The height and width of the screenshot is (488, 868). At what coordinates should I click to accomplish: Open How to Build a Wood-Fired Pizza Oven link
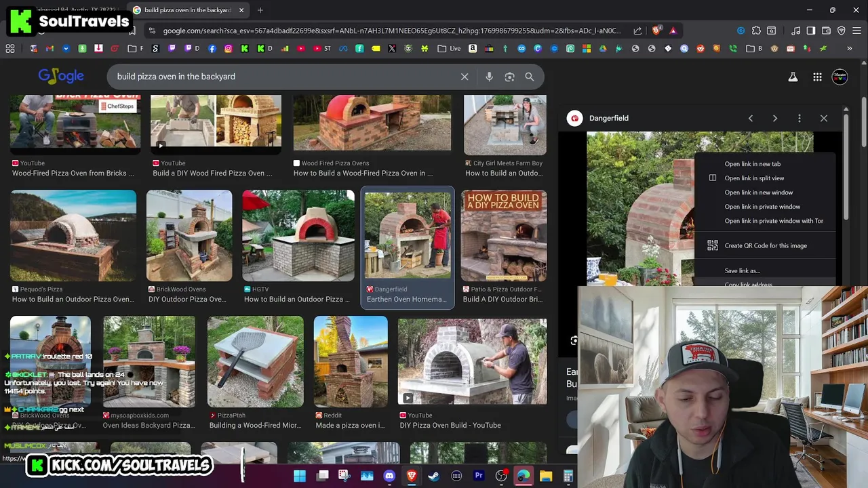click(363, 173)
